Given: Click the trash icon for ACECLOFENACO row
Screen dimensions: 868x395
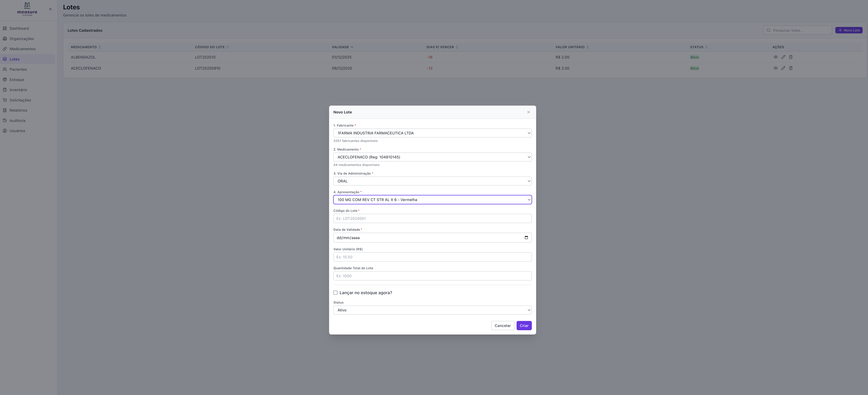Looking at the screenshot, I should [791, 68].
